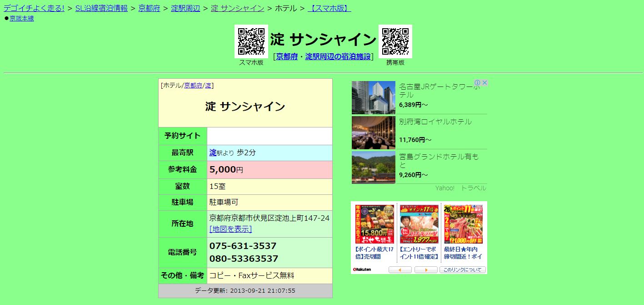Open 別府湾ロイヤルホテル photo thumbnail
644x305 pixels.
click(x=373, y=132)
